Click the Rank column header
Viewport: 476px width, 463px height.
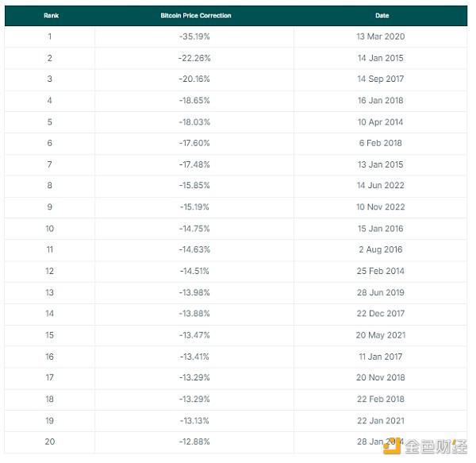(x=51, y=15)
